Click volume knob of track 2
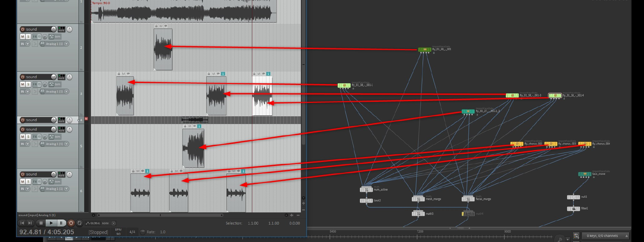The width and height of the screenshot is (644, 242). click(x=54, y=29)
